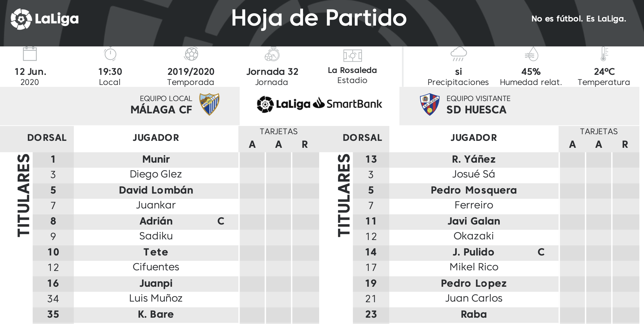Click the DORSAL header for Huesca
The width and height of the screenshot is (644, 324).
click(362, 138)
